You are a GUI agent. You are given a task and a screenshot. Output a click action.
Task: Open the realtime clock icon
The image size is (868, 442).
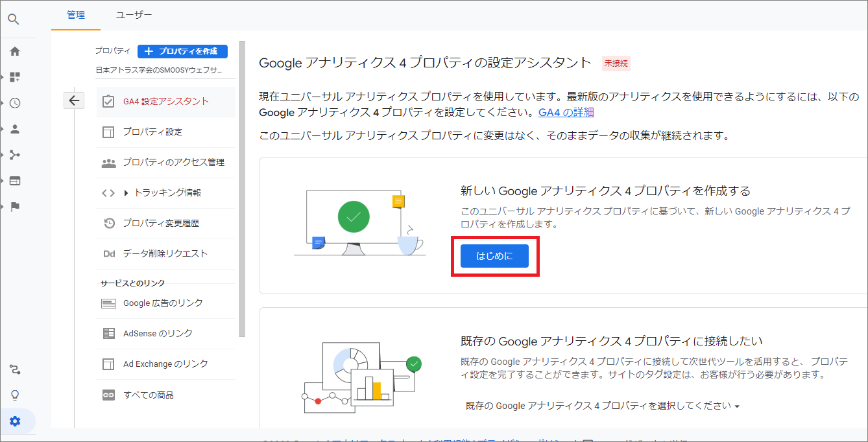pyautogui.click(x=15, y=103)
